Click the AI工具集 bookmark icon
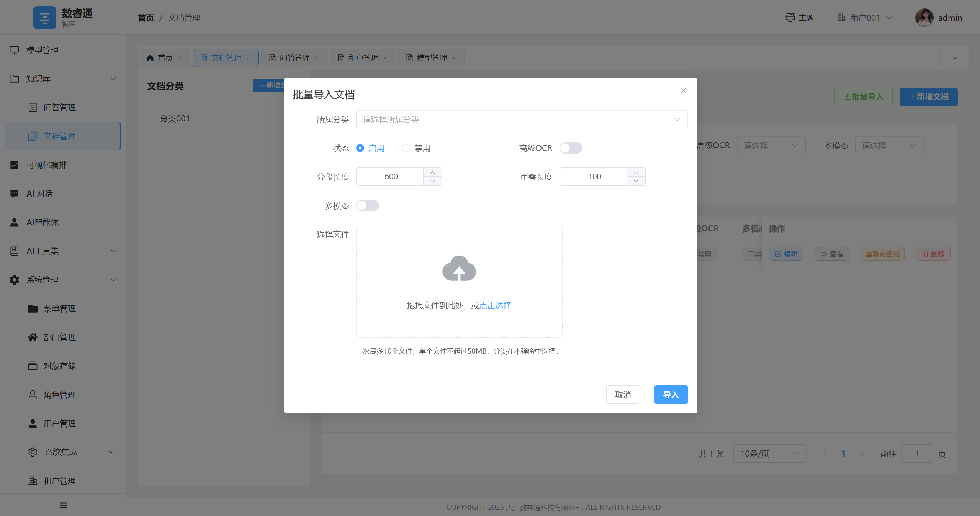Screen dimensions: 980x516 pos(15,251)
